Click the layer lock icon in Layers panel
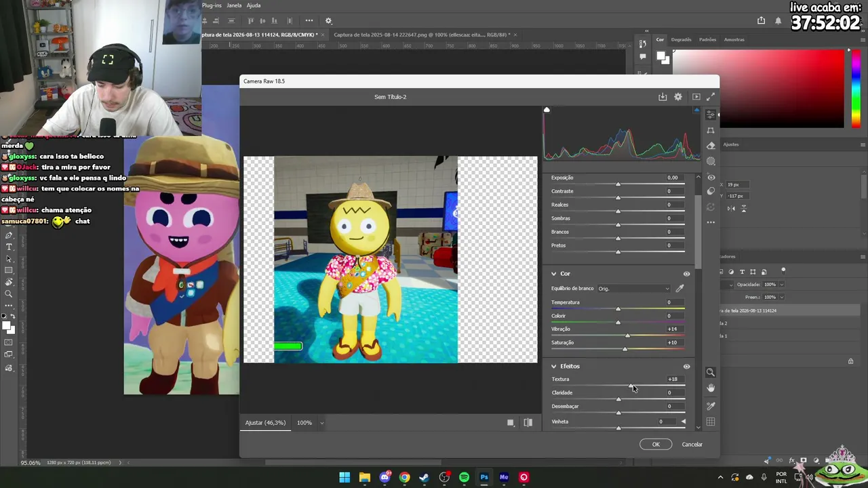Viewport: 868px width, 488px height. click(851, 361)
